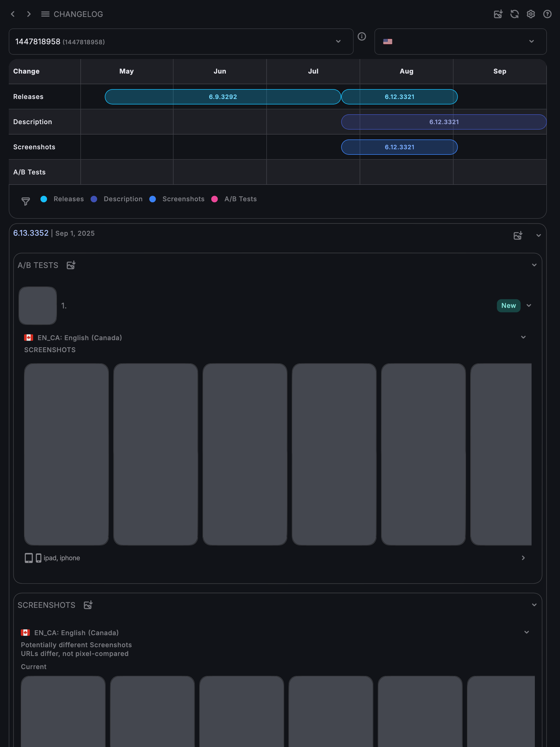Screen dimensions: 560x747
Task: Expand the chevron next to the New badge
Action: [x=529, y=306]
